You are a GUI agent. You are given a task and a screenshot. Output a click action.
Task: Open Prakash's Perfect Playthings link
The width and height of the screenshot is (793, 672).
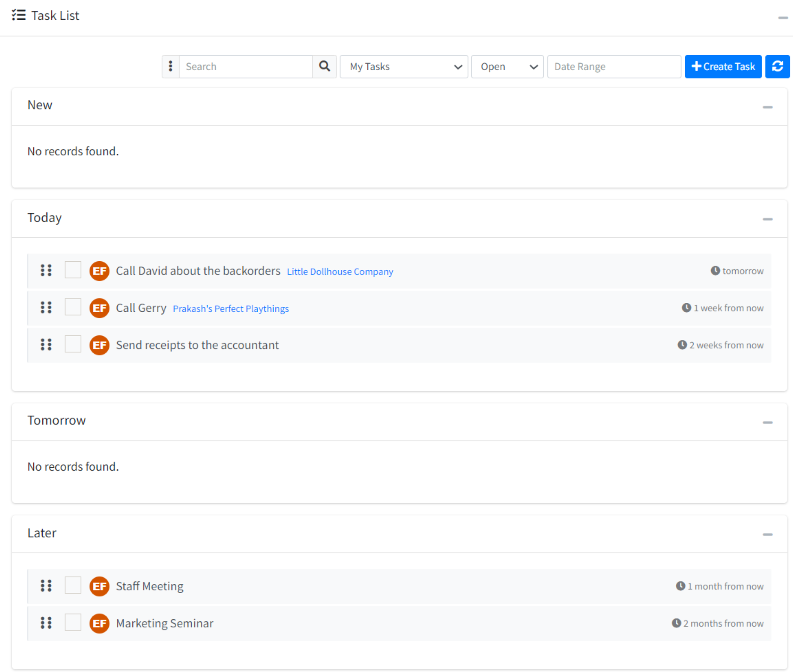coord(231,309)
